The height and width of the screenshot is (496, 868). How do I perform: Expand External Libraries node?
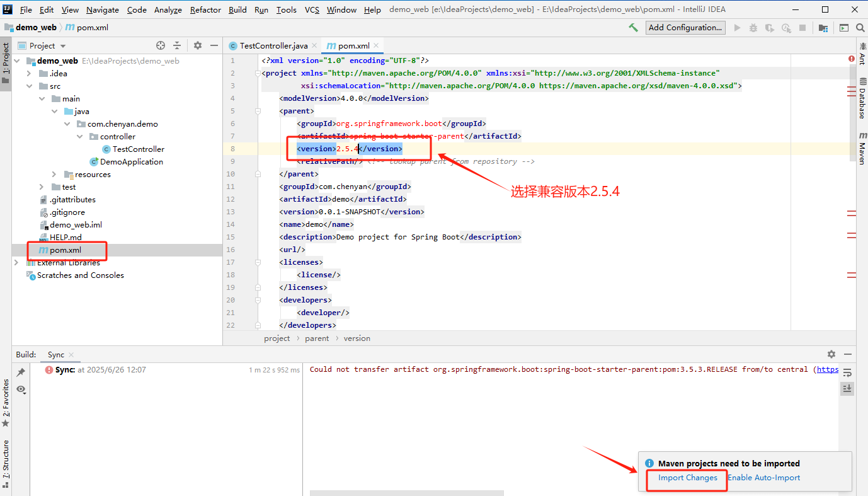16,263
